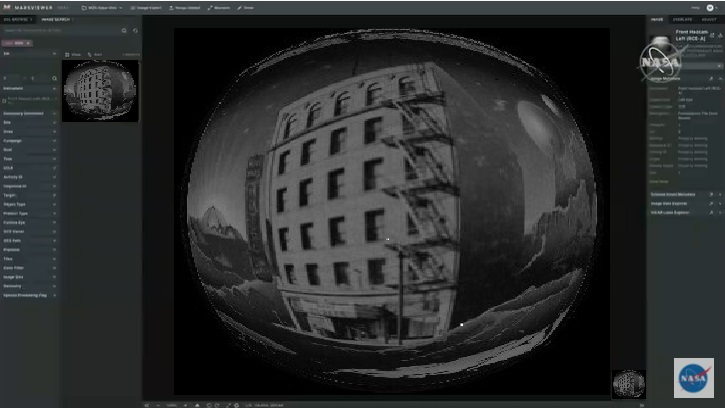Screen dimensions: 725x408
Task: Remove the active filter chip
Action: tap(27, 43)
